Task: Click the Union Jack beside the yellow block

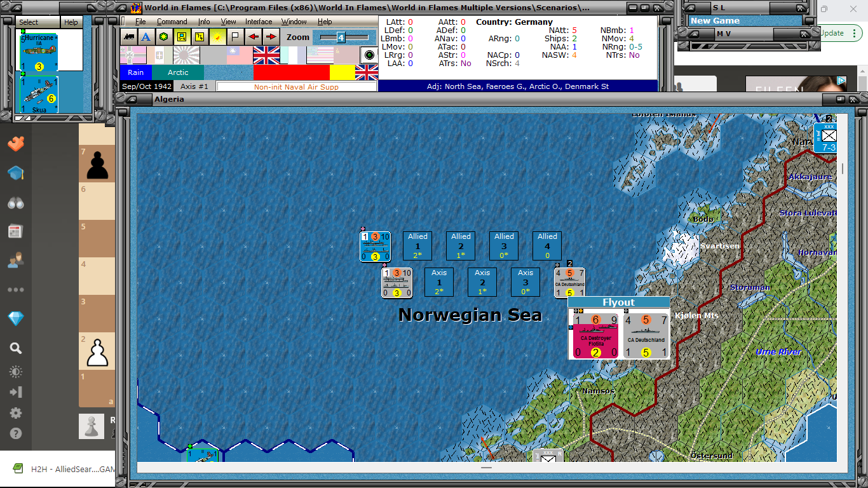Action: pos(367,72)
